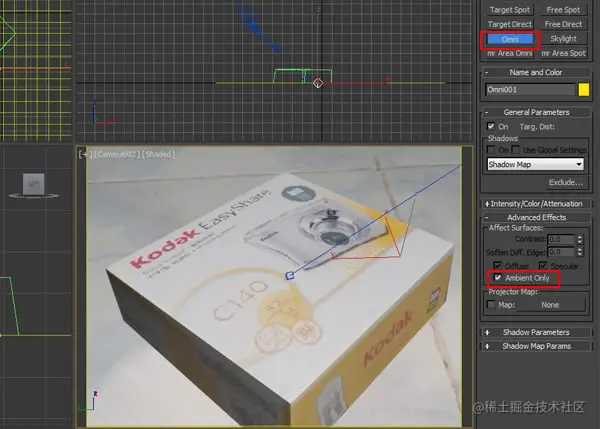
Task: Click the ViewCube in left viewport
Action: click(x=34, y=186)
